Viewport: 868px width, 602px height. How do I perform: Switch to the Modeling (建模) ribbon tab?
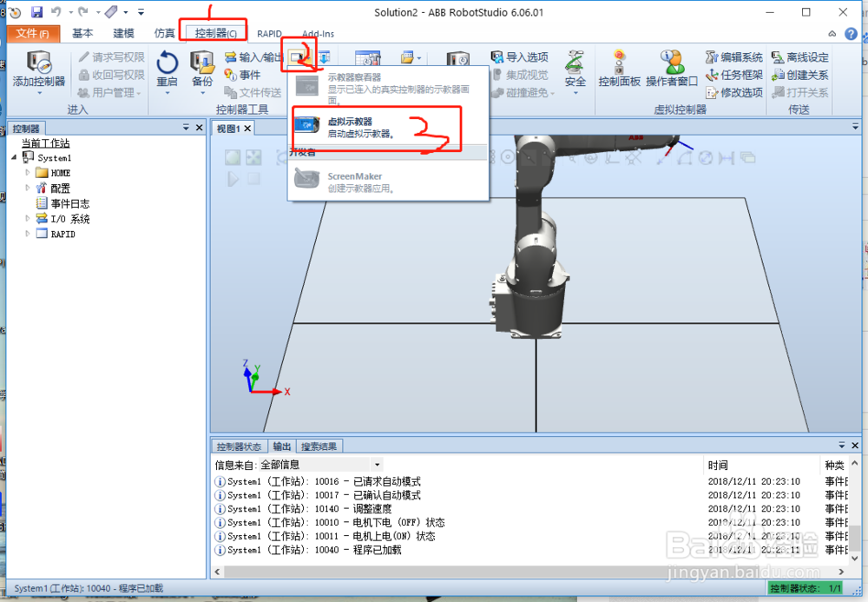123,33
